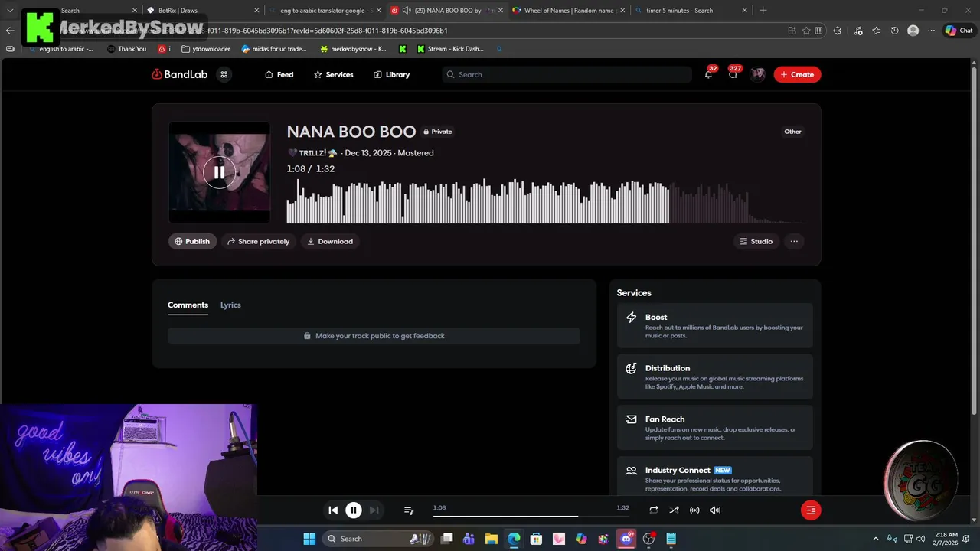Open the Distribution service card

point(715,377)
